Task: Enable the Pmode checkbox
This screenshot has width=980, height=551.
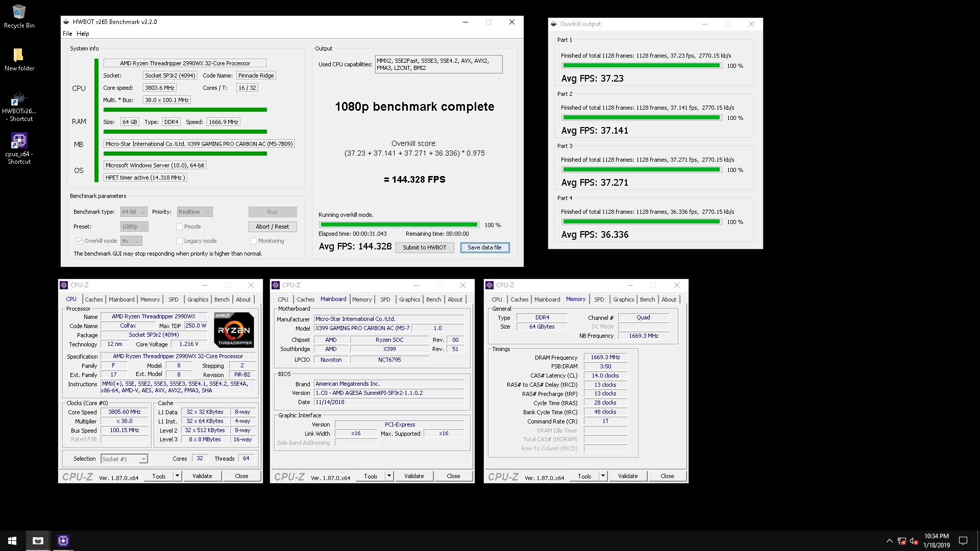Action: click(x=179, y=227)
